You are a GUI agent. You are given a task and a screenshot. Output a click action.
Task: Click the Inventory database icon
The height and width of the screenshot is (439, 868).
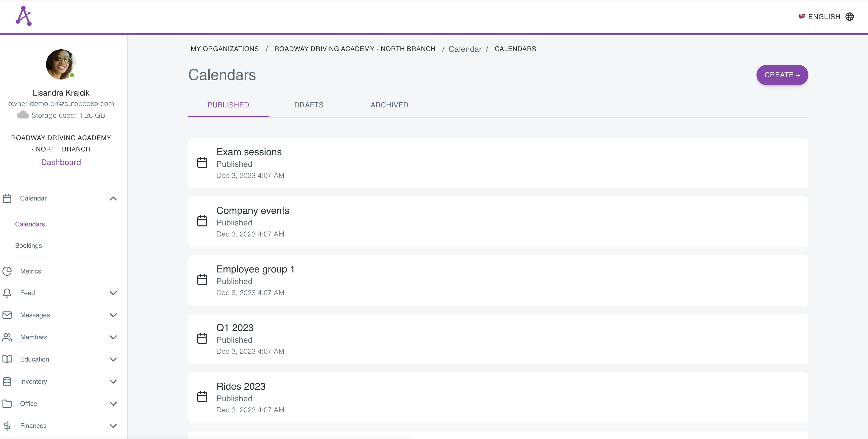(x=7, y=381)
